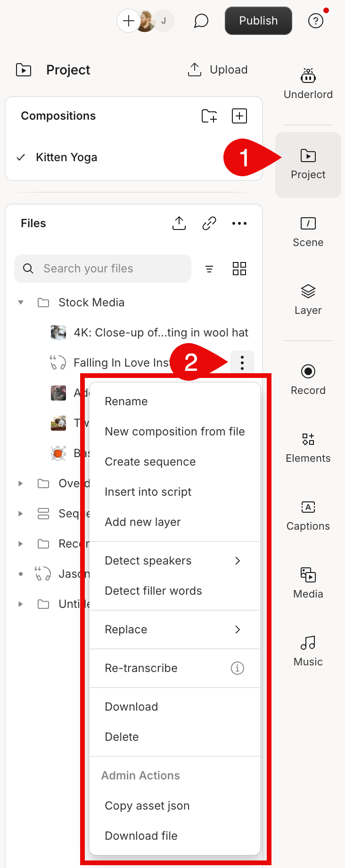This screenshot has height=868, width=345.
Task: Click the new composition plus icon
Action: pyautogui.click(x=239, y=116)
